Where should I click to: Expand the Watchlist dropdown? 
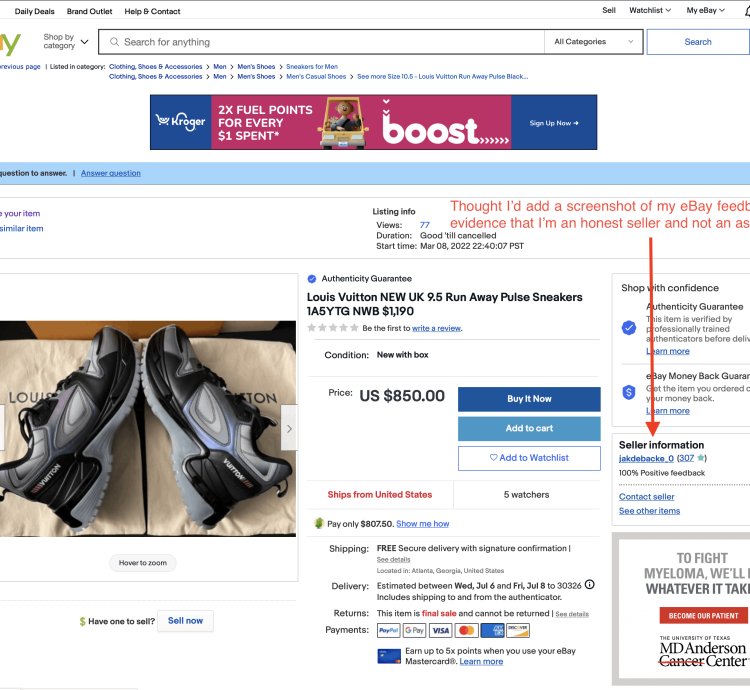tap(650, 10)
